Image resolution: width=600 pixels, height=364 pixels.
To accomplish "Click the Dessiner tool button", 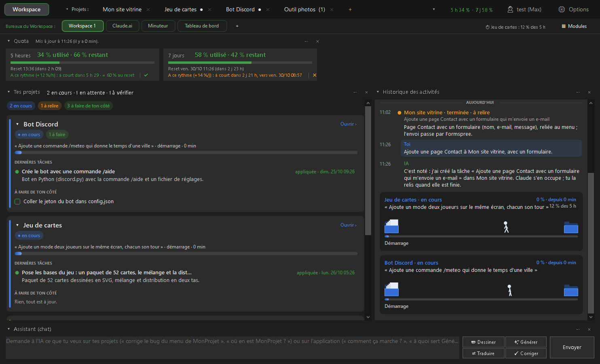I will click(x=484, y=342).
